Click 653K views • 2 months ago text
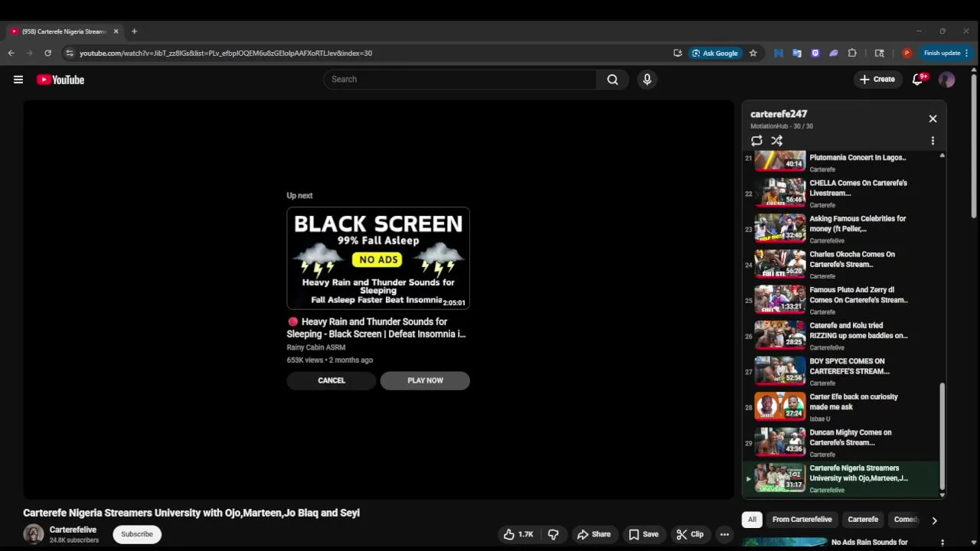 point(330,360)
